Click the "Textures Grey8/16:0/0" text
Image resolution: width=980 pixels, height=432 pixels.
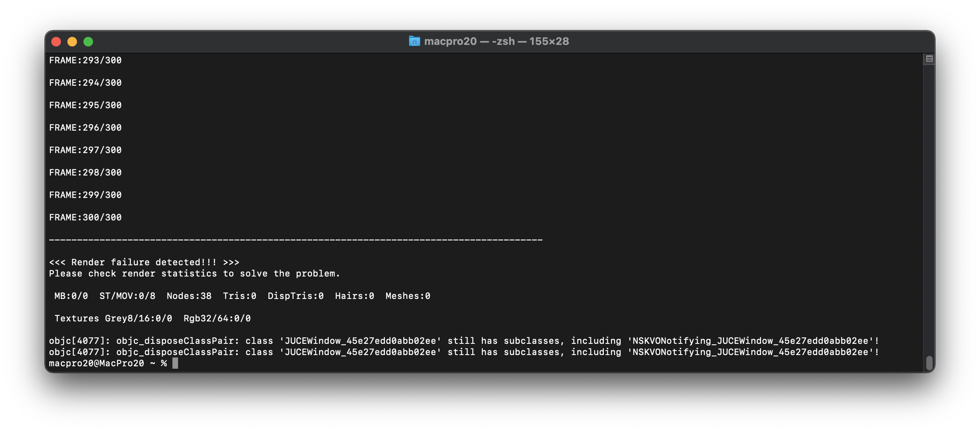pyautogui.click(x=113, y=319)
